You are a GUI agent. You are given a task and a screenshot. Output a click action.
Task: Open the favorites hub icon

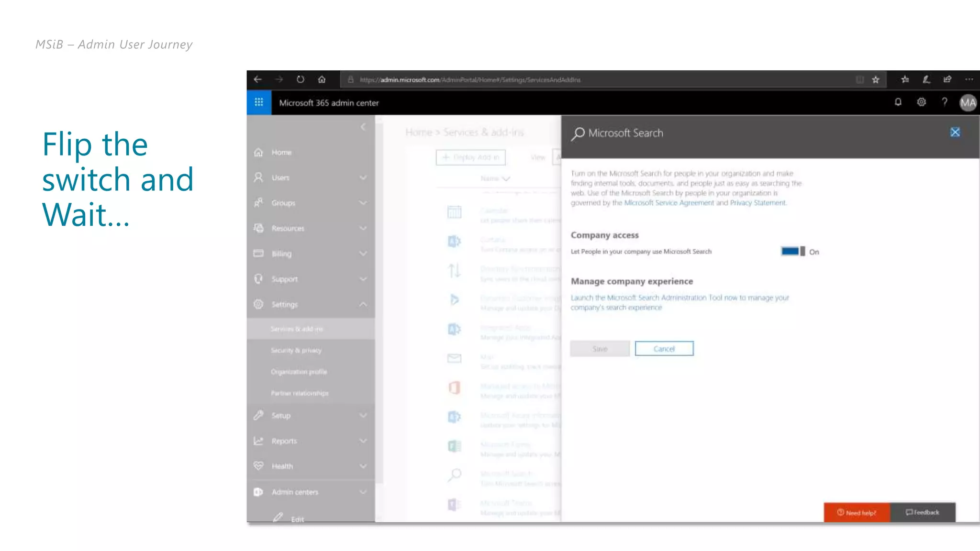(x=905, y=79)
